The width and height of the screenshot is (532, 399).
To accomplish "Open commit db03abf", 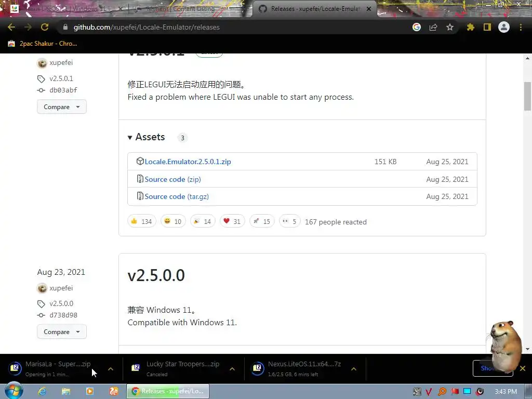I will [x=63, y=90].
